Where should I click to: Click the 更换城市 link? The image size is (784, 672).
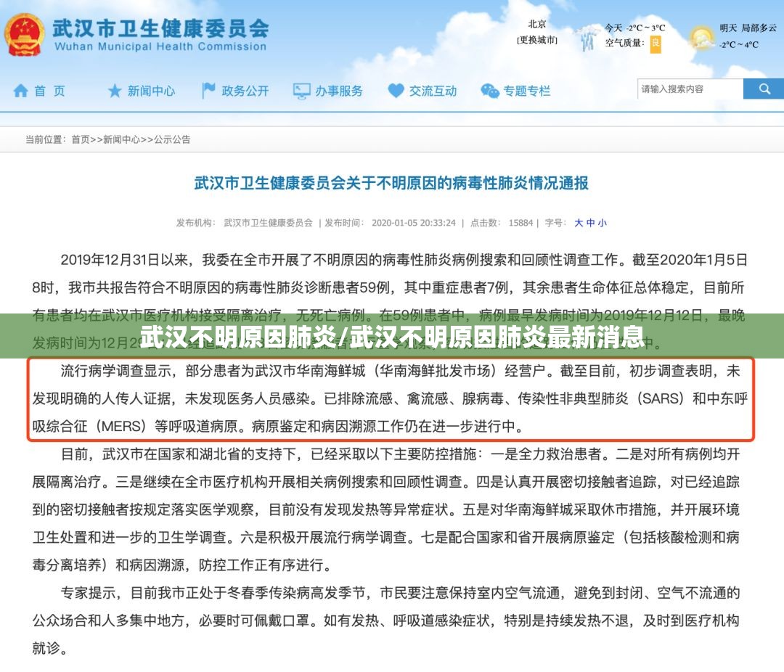coord(537,40)
